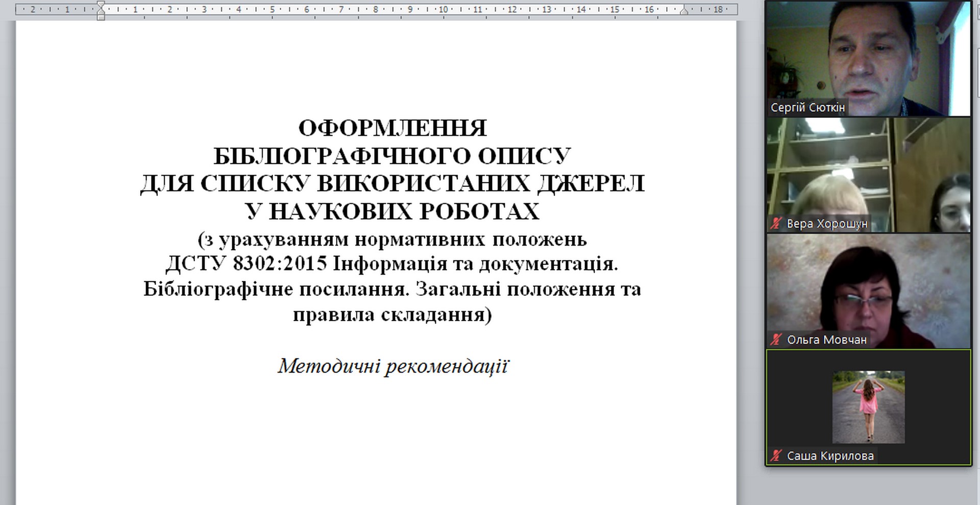Click the italic text Методичні рекомендації
Viewport: 980px width, 505px height.
[x=392, y=366]
